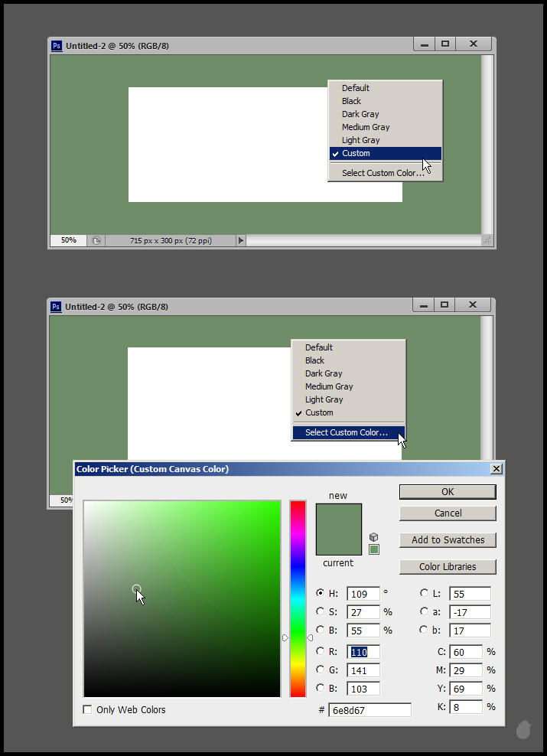Select the G: green channel radio button
The width and height of the screenshot is (547, 756).
(x=320, y=669)
